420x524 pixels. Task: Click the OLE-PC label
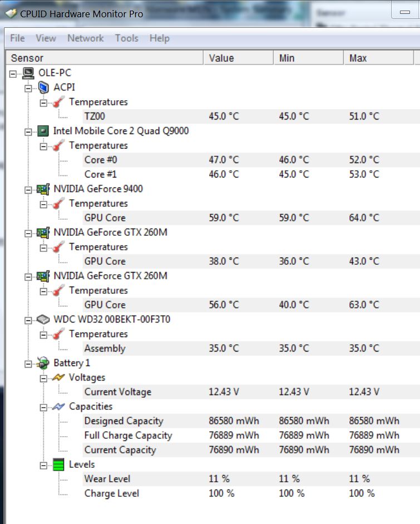55,73
